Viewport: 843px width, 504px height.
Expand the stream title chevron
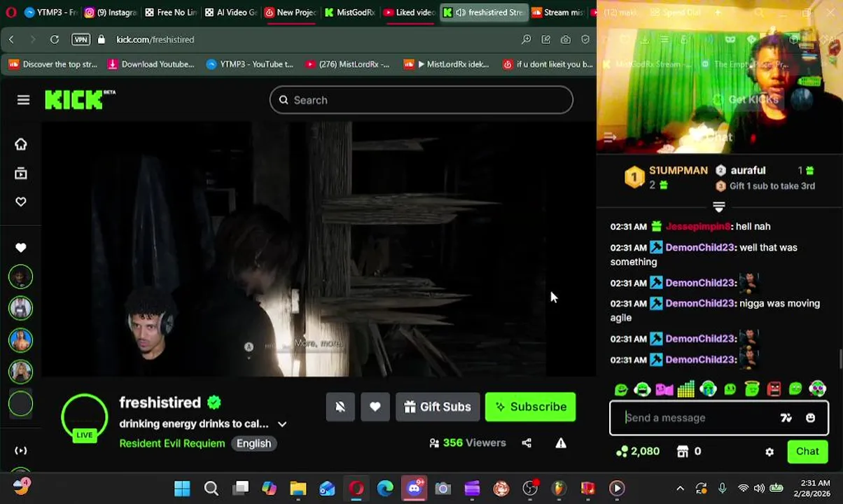tap(282, 424)
